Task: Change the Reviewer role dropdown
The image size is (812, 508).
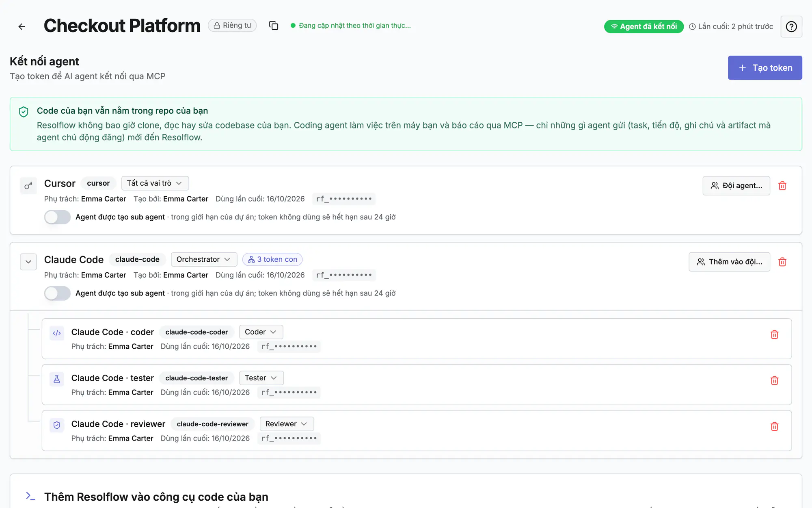Action: pos(287,424)
